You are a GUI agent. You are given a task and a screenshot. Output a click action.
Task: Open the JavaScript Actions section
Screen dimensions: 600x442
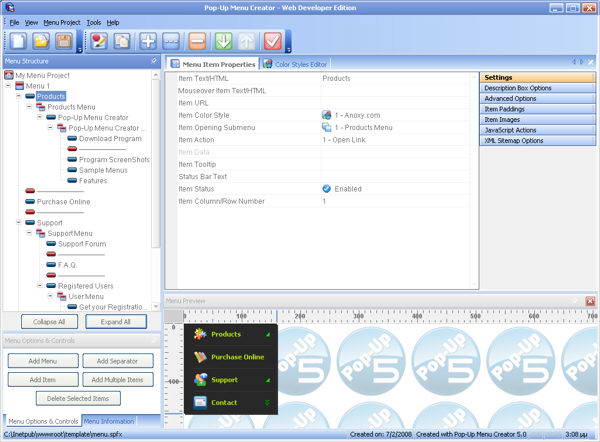[x=538, y=130]
